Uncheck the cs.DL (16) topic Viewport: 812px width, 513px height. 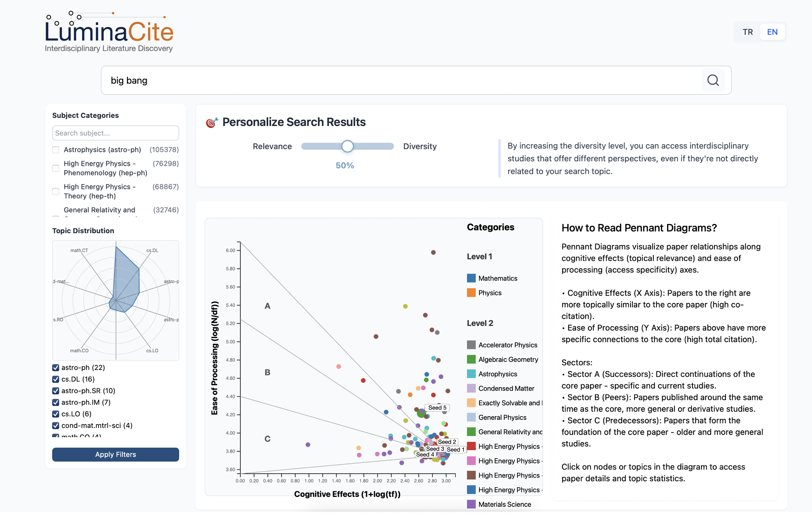[x=56, y=379]
